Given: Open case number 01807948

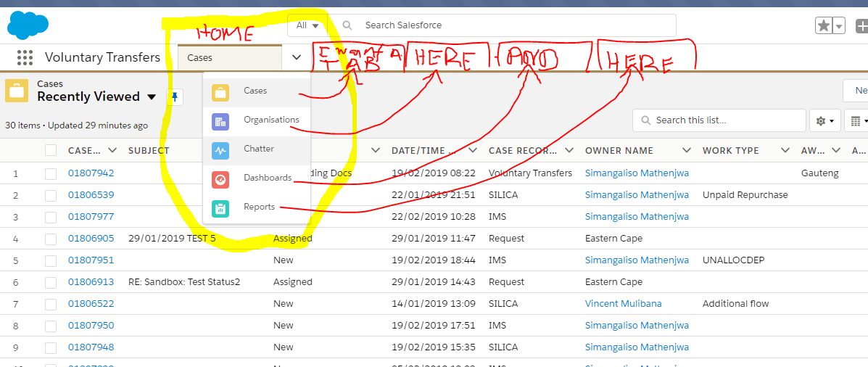Looking at the screenshot, I should [91, 347].
